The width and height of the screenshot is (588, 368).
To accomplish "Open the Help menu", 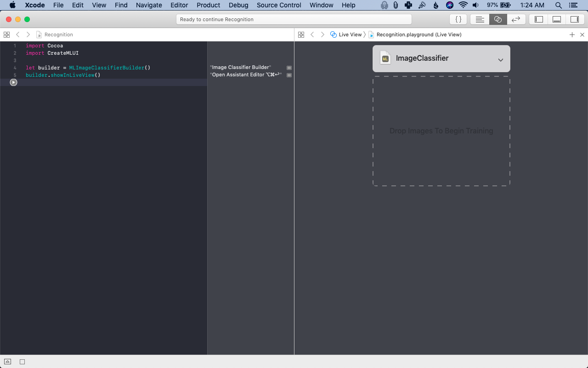I will click(x=349, y=5).
